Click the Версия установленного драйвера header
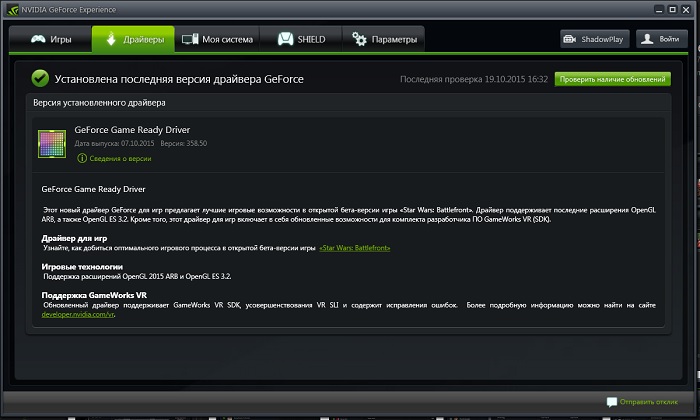This screenshot has height=420, width=700. tap(100, 102)
